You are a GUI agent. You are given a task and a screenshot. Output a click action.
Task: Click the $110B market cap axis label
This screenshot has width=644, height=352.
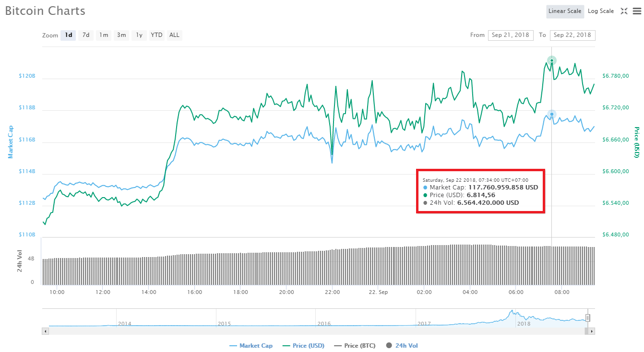[x=27, y=235]
